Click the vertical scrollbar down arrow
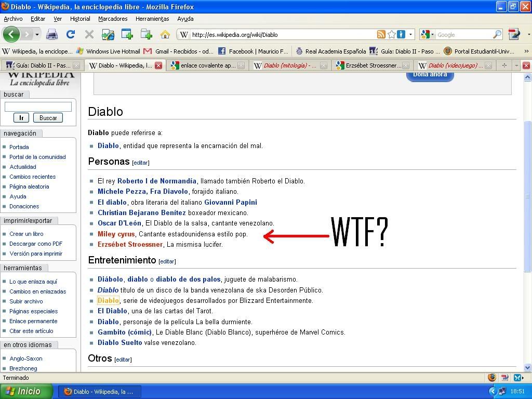Image resolution: width=532 pixels, height=399 pixels. coord(528,367)
